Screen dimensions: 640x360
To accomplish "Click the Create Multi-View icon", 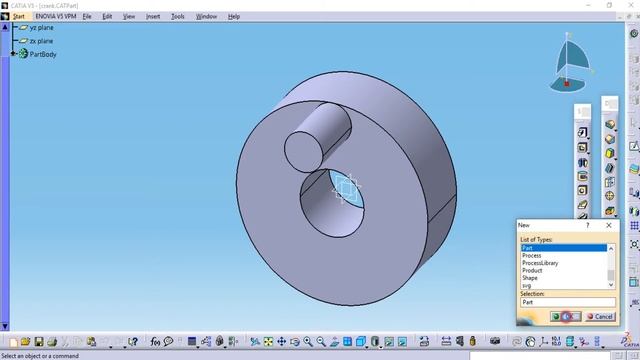I will (x=347, y=342).
